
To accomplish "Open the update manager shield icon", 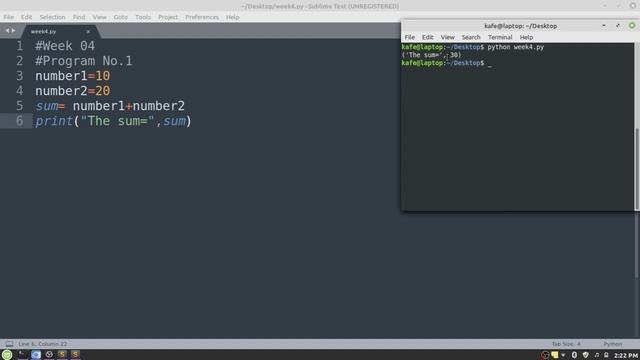I will click(x=586, y=355).
